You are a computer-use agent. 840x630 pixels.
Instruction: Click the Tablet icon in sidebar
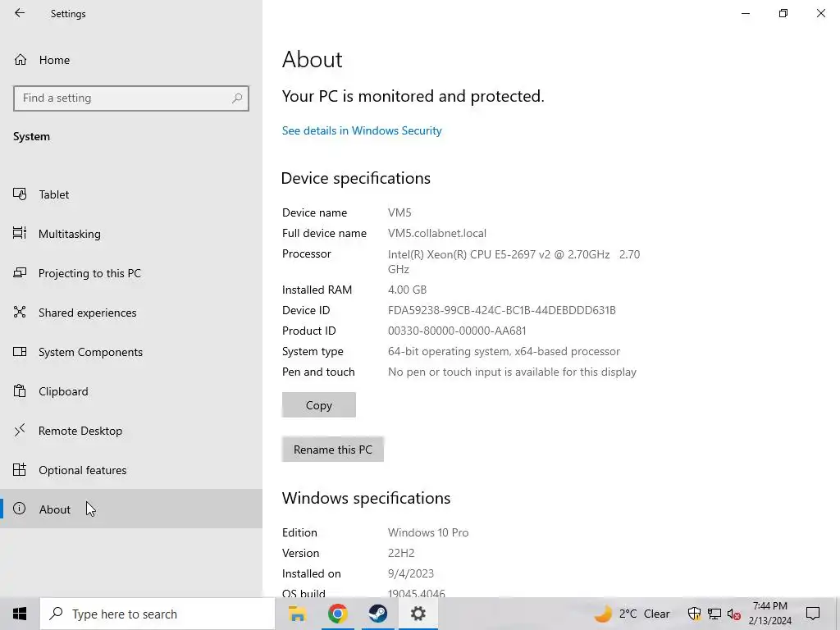click(x=20, y=194)
